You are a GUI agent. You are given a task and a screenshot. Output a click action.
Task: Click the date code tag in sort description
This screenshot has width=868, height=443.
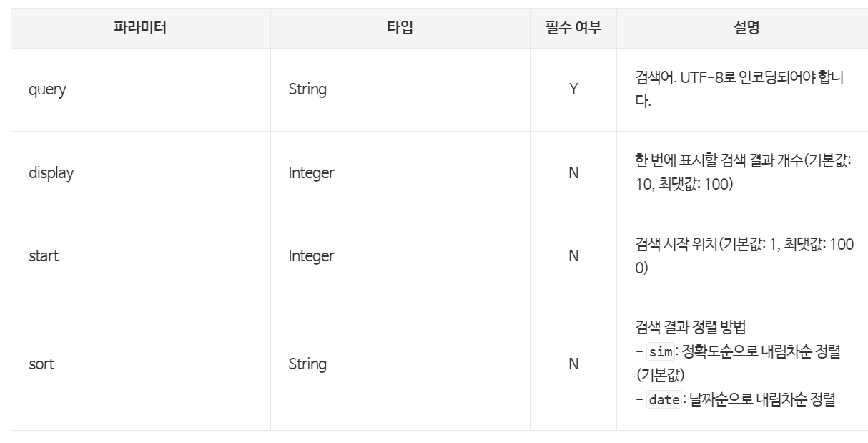click(663, 400)
